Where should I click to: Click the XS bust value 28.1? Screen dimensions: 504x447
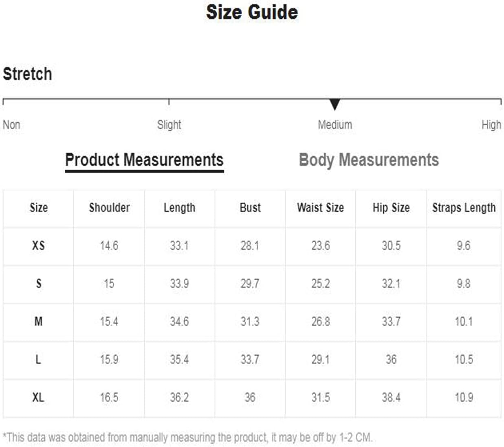[x=250, y=246]
